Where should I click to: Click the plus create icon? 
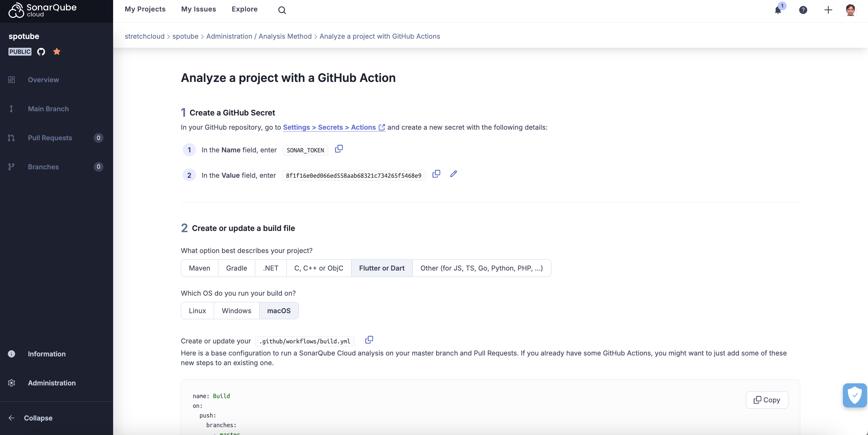tap(828, 10)
